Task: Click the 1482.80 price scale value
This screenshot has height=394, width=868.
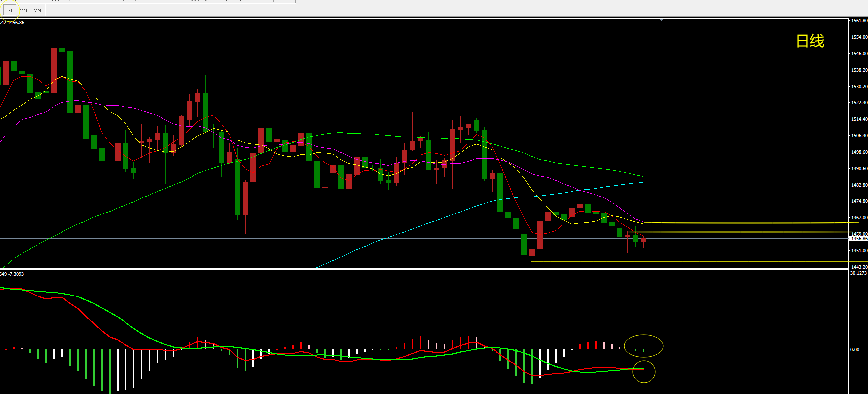Action: [859, 185]
